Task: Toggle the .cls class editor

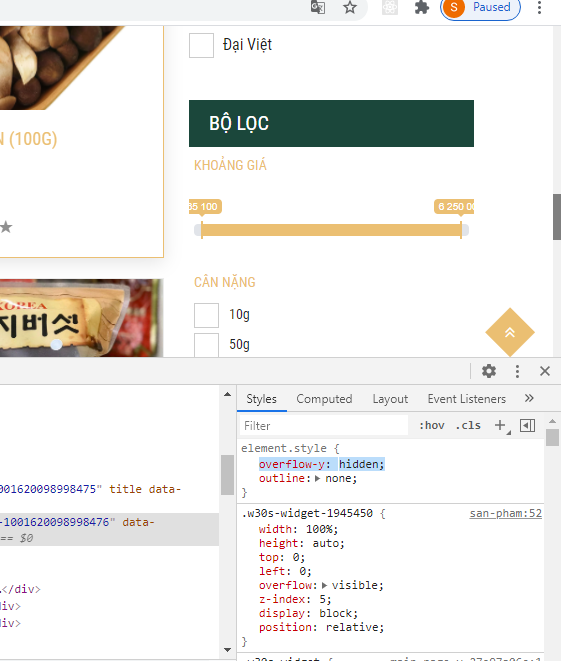Action: point(468,425)
